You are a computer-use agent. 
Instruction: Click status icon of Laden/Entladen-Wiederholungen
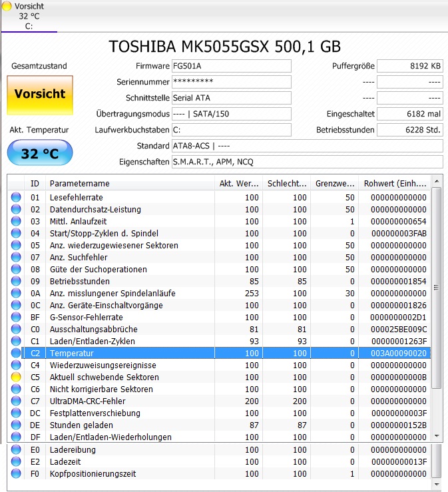point(16,437)
